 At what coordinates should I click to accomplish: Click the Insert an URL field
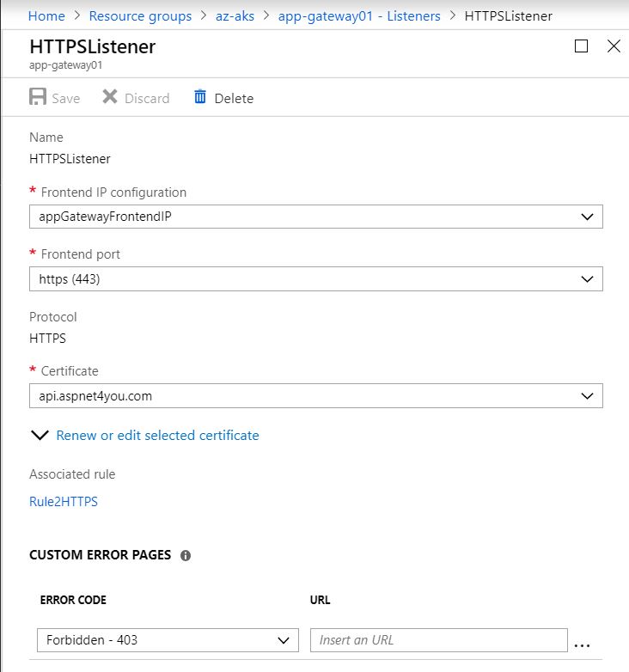[x=439, y=640]
